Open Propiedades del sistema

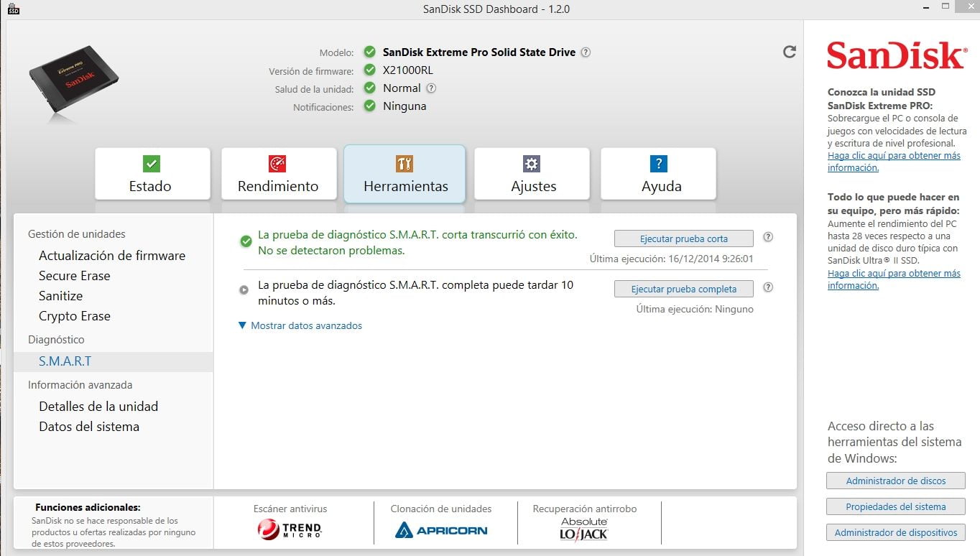point(896,506)
